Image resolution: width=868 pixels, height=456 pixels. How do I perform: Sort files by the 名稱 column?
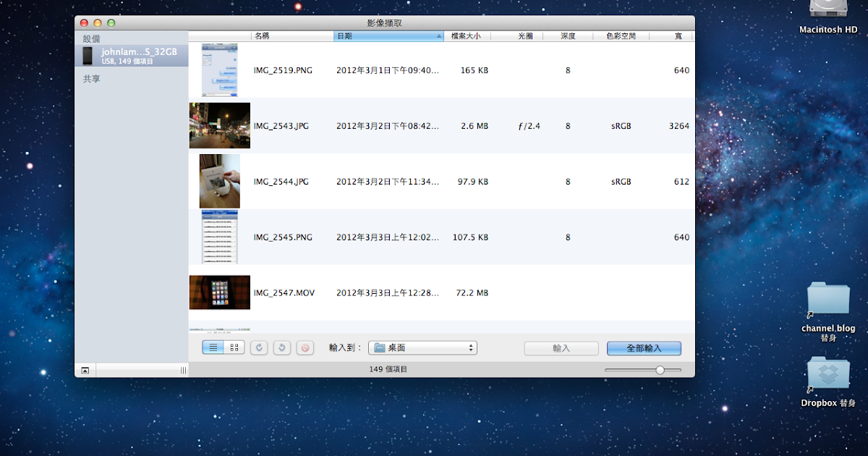tap(260, 35)
